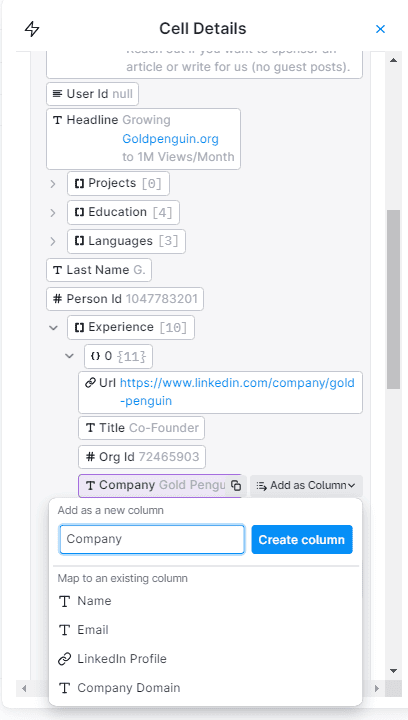408x720 pixels.
Task: Click the lightning bolt icon in header
Action: tap(32, 29)
